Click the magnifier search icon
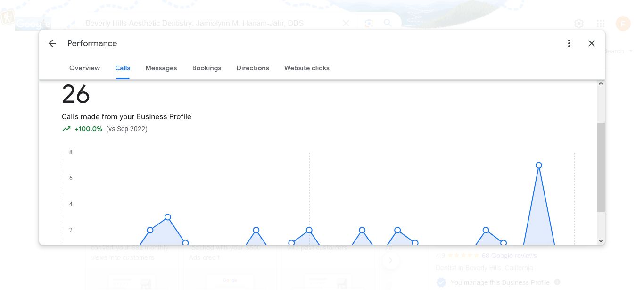 (388, 23)
